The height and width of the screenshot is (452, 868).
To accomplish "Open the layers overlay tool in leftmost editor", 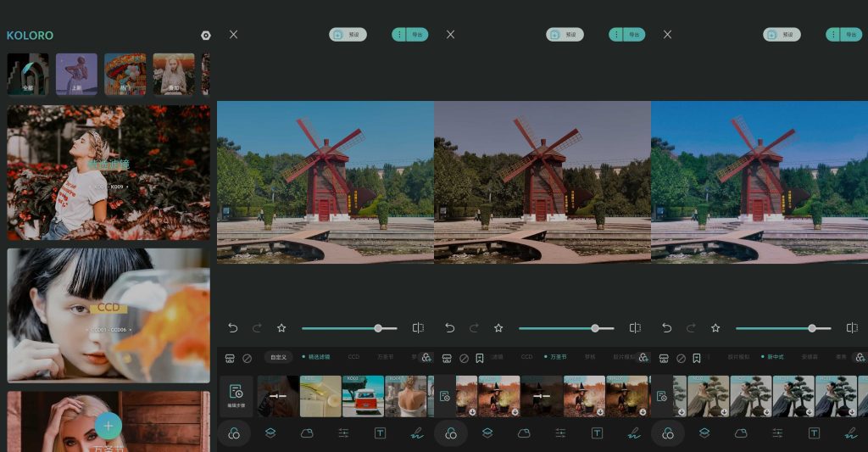I will [x=270, y=433].
